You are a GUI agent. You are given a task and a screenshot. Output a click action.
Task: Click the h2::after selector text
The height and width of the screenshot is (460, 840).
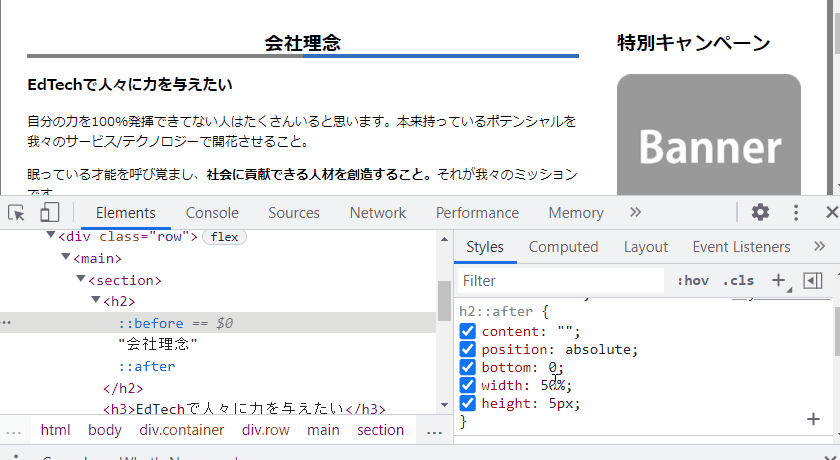[496, 311]
